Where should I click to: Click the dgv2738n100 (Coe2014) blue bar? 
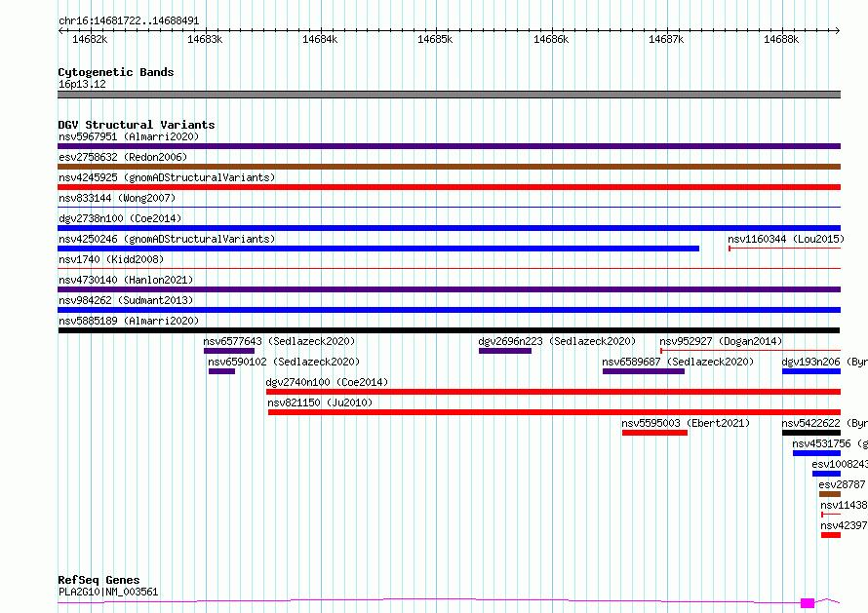[x=449, y=228]
